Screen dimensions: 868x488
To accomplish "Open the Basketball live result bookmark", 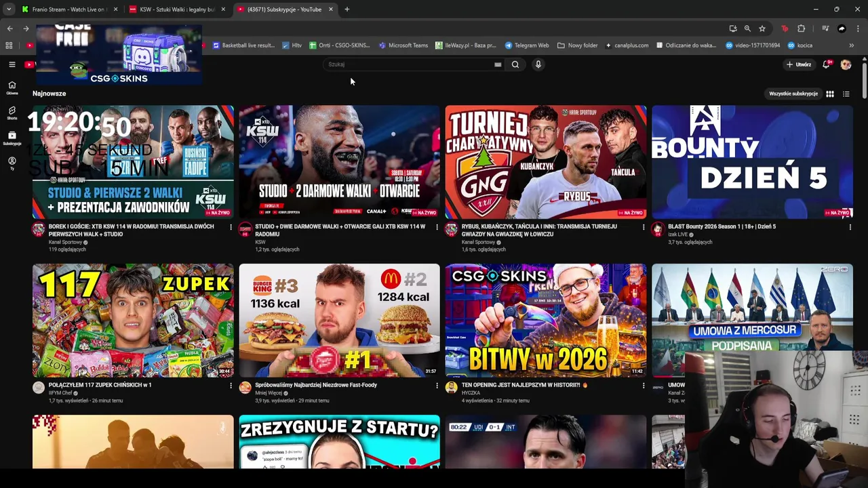I will pos(243,45).
